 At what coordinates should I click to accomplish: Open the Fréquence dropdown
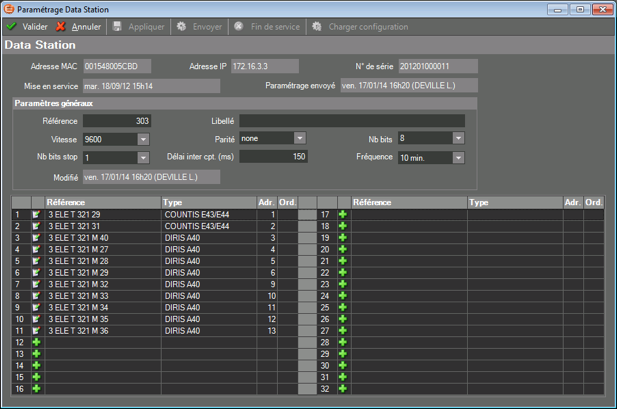pos(458,157)
